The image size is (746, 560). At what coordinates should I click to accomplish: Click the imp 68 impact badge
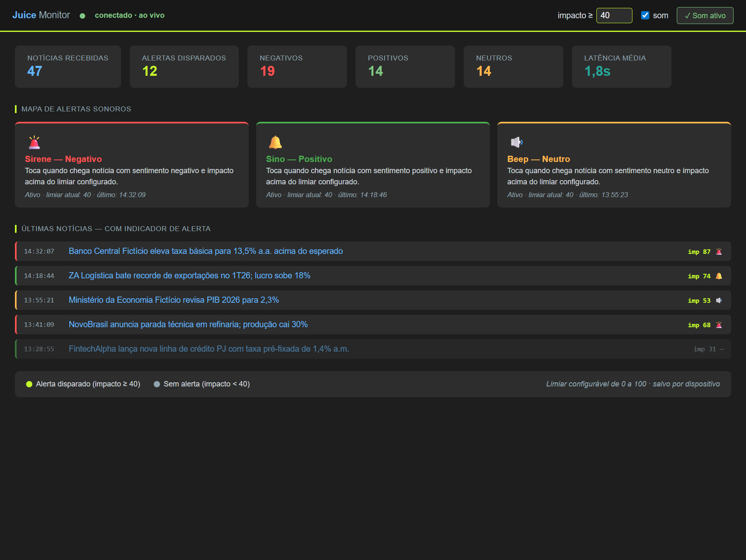(x=699, y=325)
